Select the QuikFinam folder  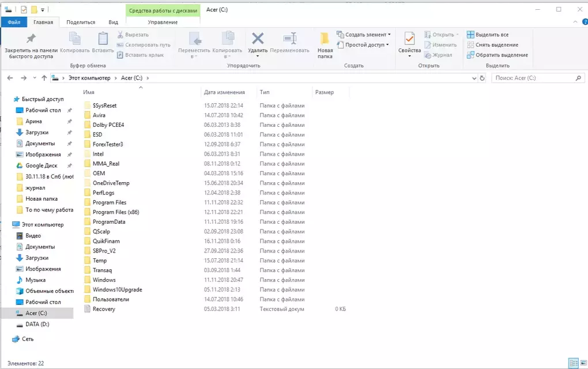point(106,241)
